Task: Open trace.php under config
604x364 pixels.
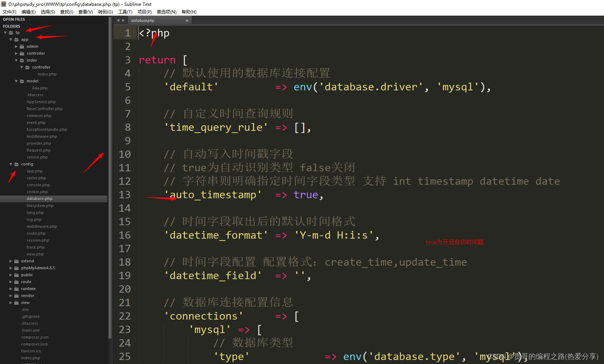Action: 35,247
